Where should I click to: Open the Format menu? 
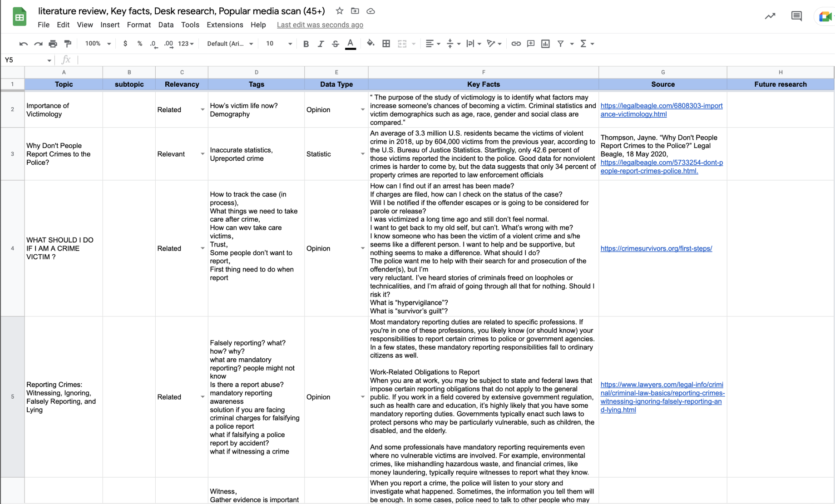pos(138,25)
